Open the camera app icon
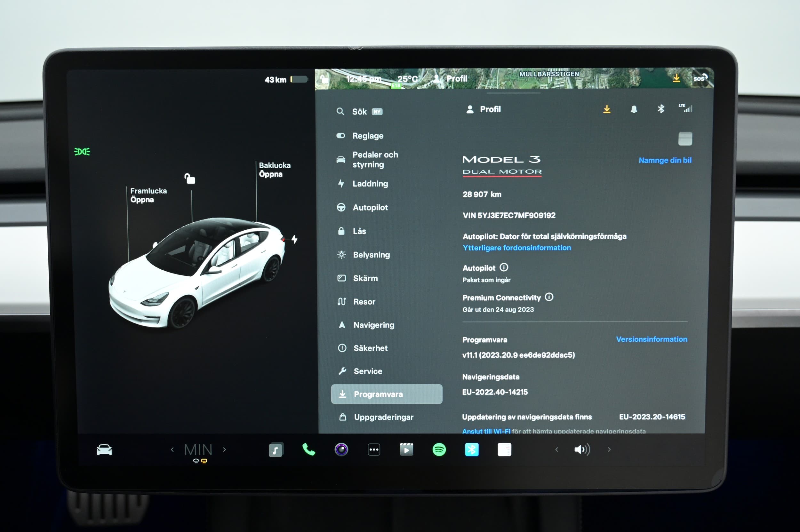The width and height of the screenshot is (800, 532). (341, 449)
